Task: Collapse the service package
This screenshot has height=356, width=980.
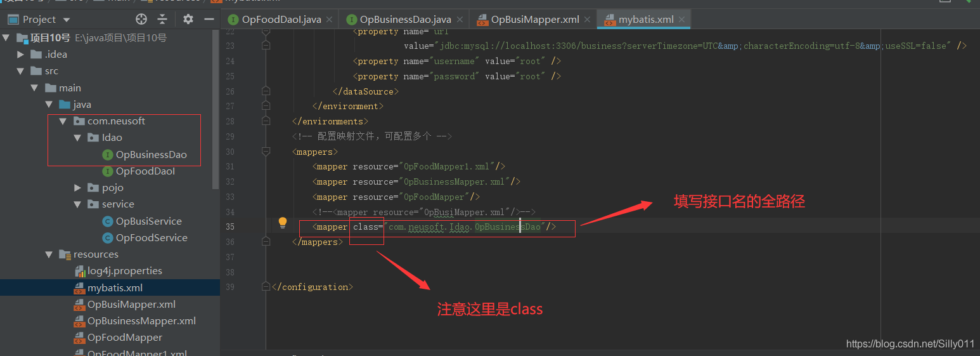Action: 77,204
